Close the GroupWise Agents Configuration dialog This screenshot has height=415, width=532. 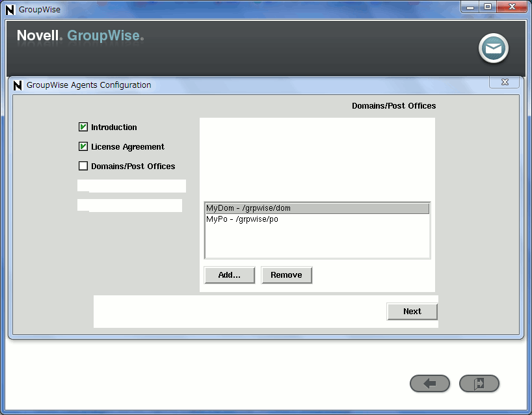505,82
